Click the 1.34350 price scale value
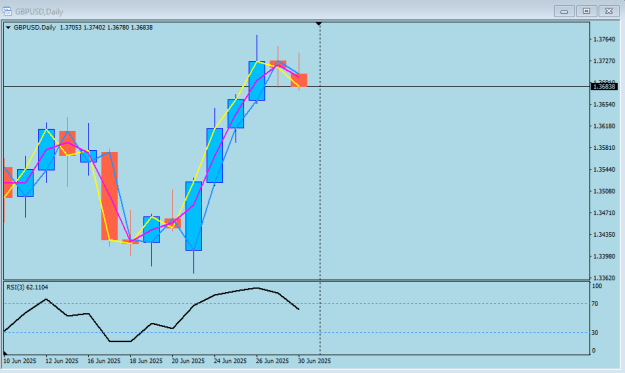The image size is (625, 373). click(604, 235)
